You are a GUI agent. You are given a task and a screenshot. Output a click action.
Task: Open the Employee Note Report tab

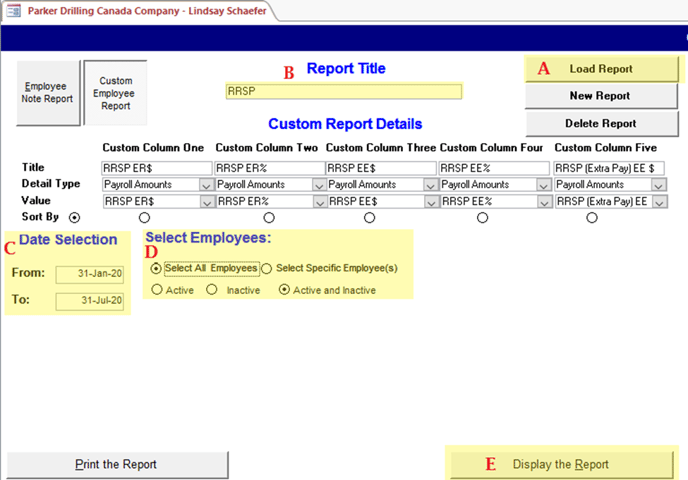pos(47,93)
